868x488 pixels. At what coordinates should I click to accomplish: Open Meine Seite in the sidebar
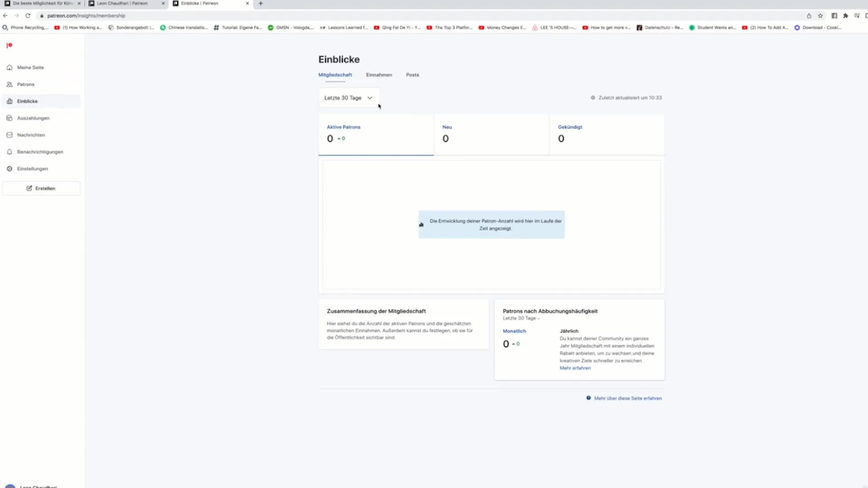41,67
